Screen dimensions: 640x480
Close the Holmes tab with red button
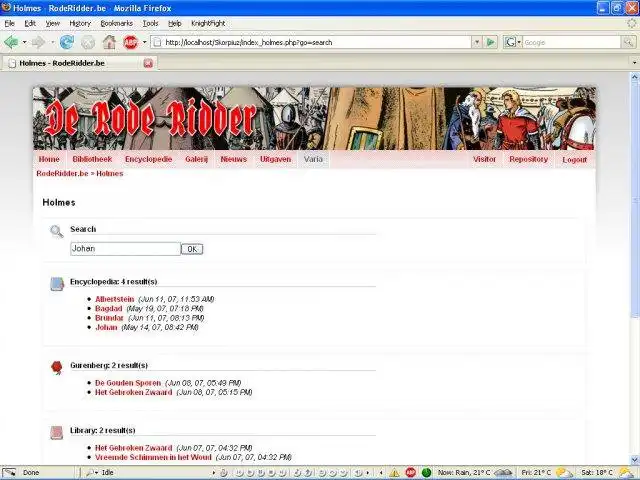point(148,63)
